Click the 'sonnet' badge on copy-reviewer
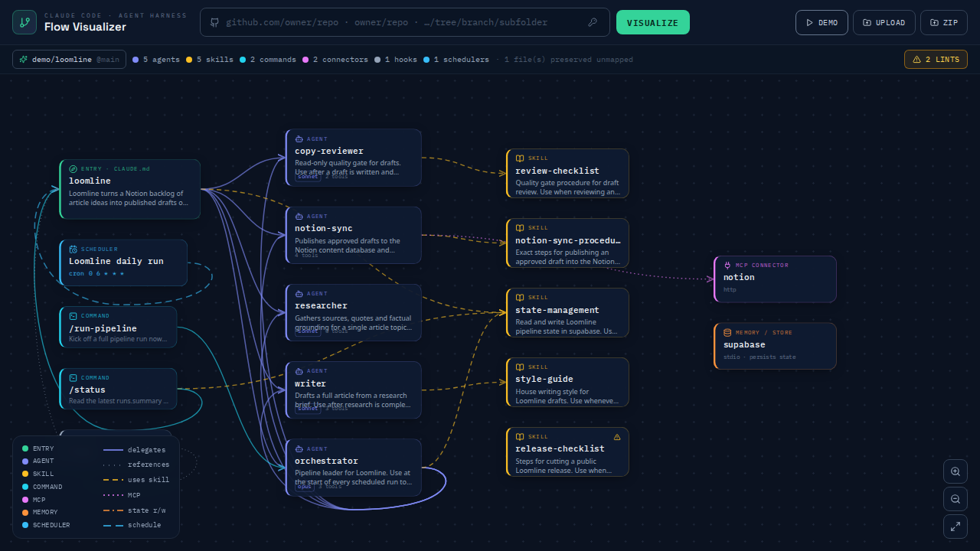Viewport: 980px width, 551px height. tap(308, 177)
